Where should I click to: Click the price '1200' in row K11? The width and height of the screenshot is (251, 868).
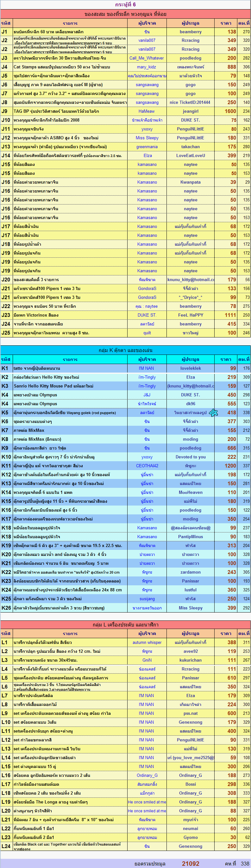[230, 466]
